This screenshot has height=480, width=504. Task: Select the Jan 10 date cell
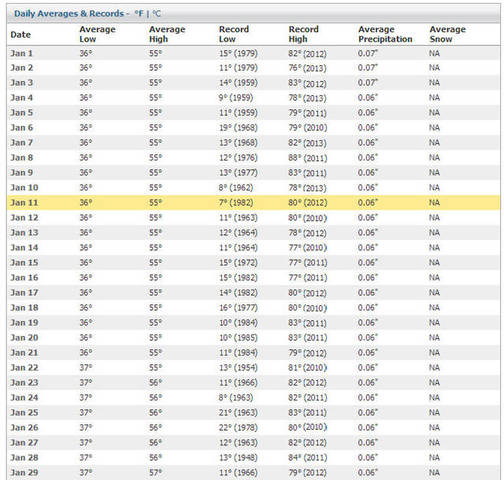point(24,188)
